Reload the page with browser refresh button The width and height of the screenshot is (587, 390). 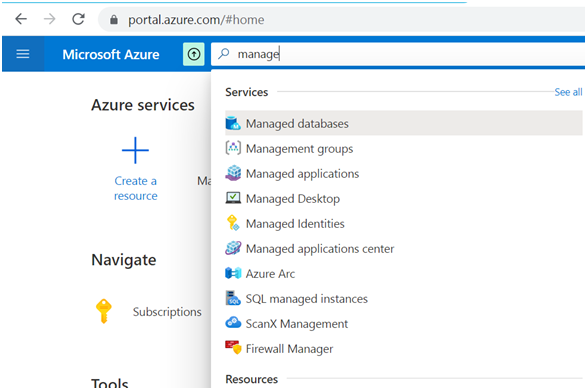coord(78,19)
